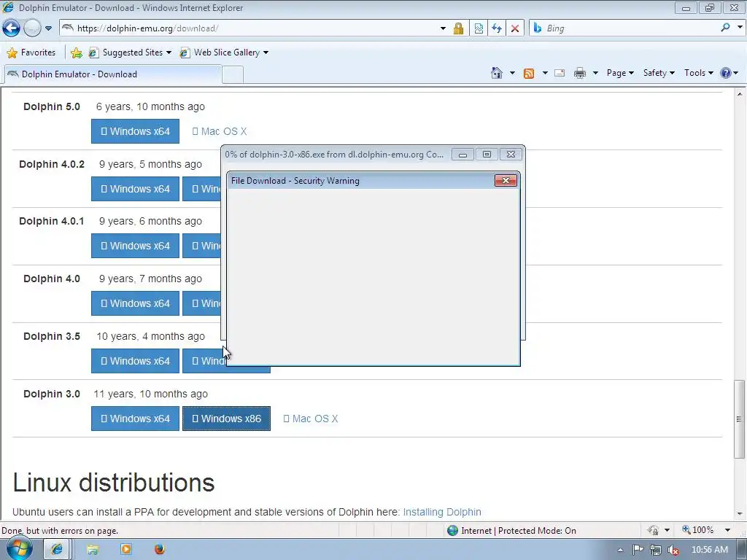This screenshot has height=560, width=747.
Task: Click the search magnifier icon
Action: click(726, 28)
